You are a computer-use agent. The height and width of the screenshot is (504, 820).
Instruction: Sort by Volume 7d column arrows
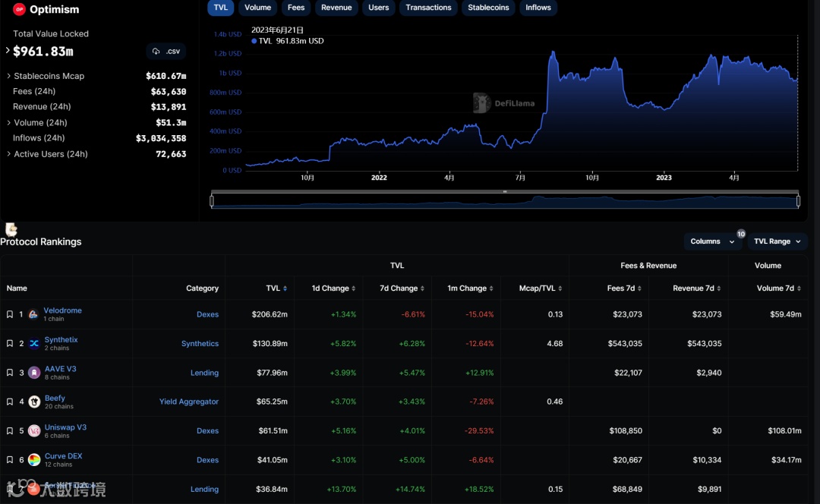tap(799, 288)
